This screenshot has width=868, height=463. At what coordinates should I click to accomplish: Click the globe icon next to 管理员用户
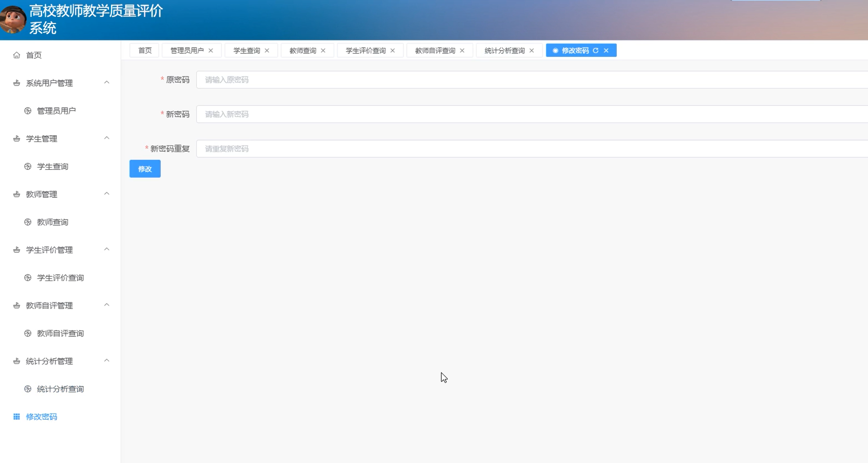(x=27, y=110)
